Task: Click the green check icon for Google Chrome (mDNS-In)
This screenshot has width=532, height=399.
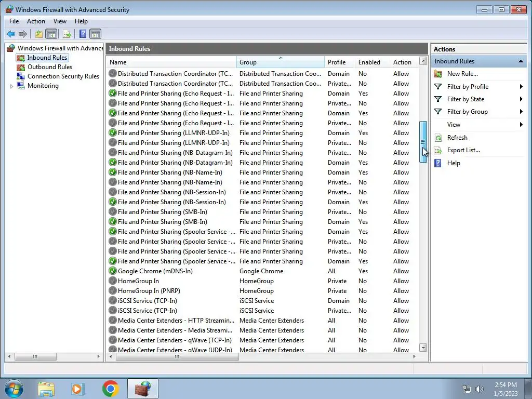Action: pyautogui.click(x=113, y=271)
